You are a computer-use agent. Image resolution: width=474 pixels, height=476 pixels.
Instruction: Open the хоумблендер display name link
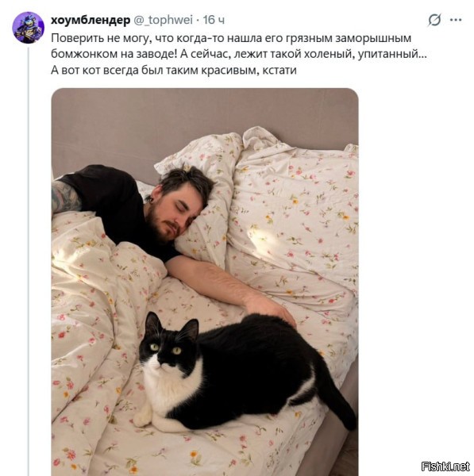(x=91, y=20)
